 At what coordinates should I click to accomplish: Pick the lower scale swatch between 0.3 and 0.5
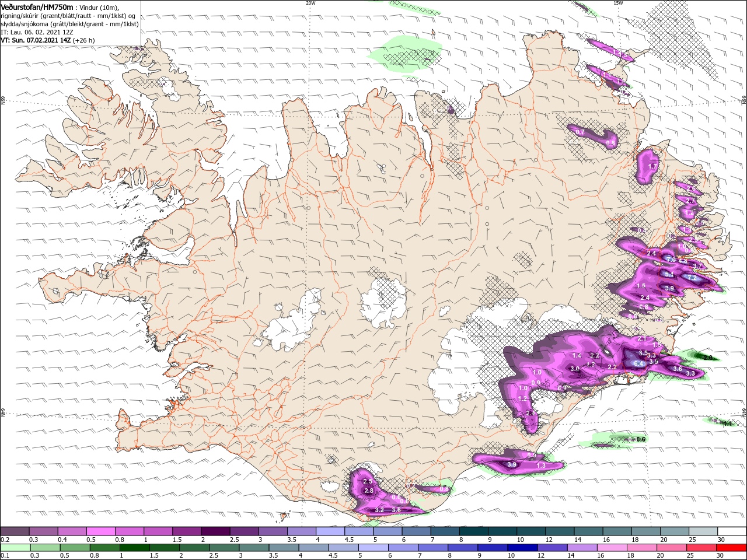click(45, 547)
